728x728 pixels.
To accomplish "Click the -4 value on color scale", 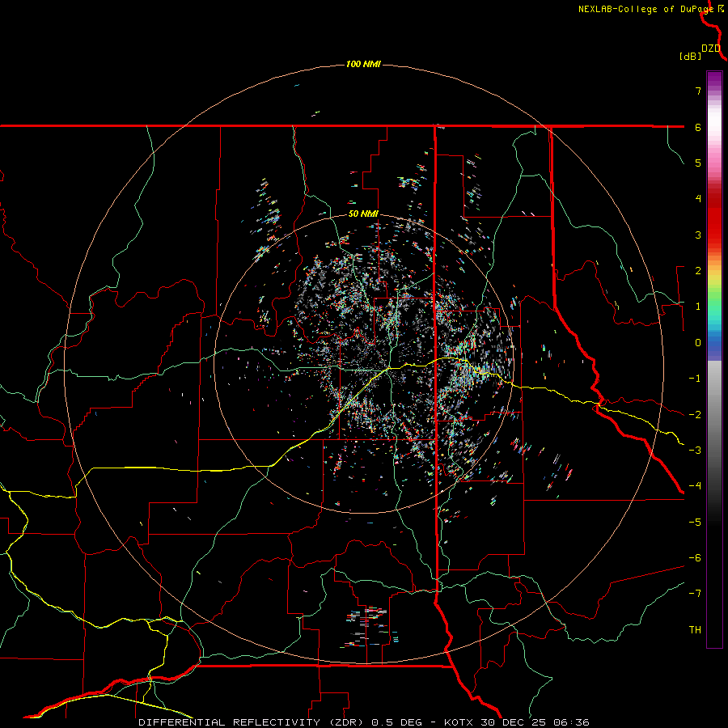I will pyautogui.click(x=695, y=486).
